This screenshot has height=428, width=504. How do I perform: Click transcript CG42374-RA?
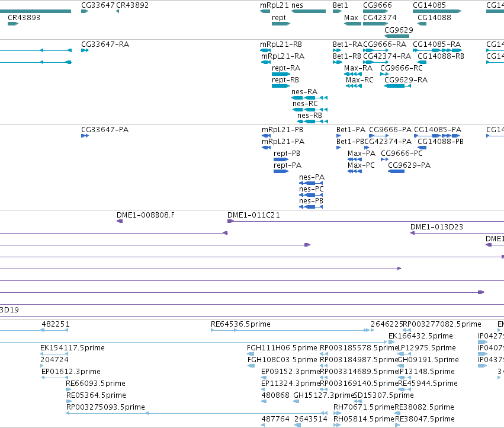click(375, 62)
